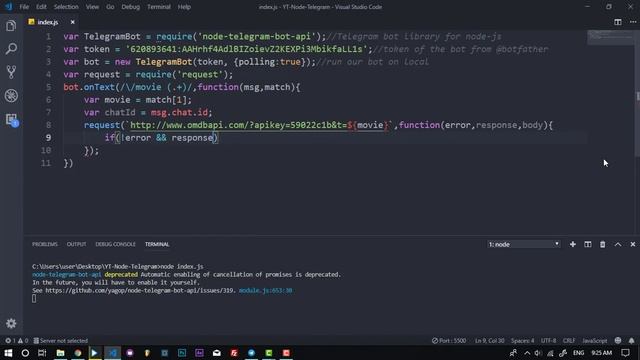Image resolution: width=640 pixels, height=360 pixels.
Task: Click line number 5 in the gutter
Action: pos(48,87)
